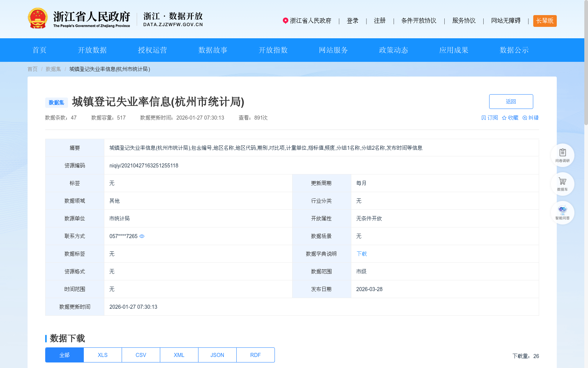Select the XML download format tab
Image resolution: width=588 pixels, height=368 pixels.
(x=179, y=355)
